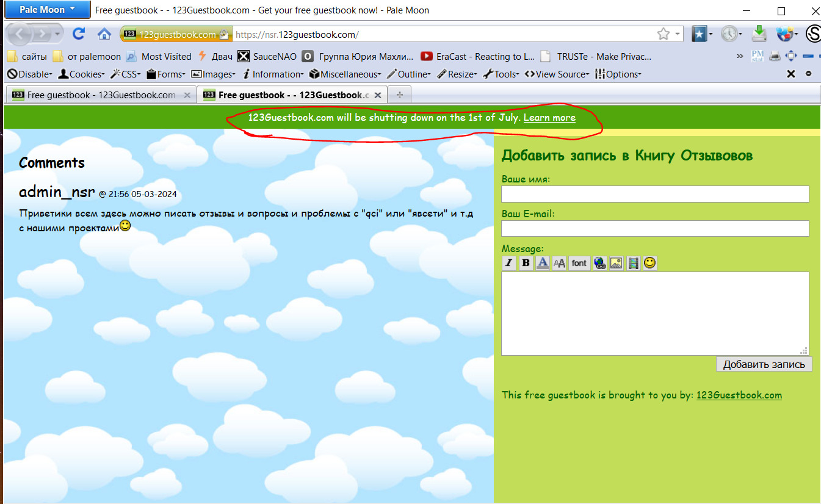Insert a video into the message

[634, 263]
